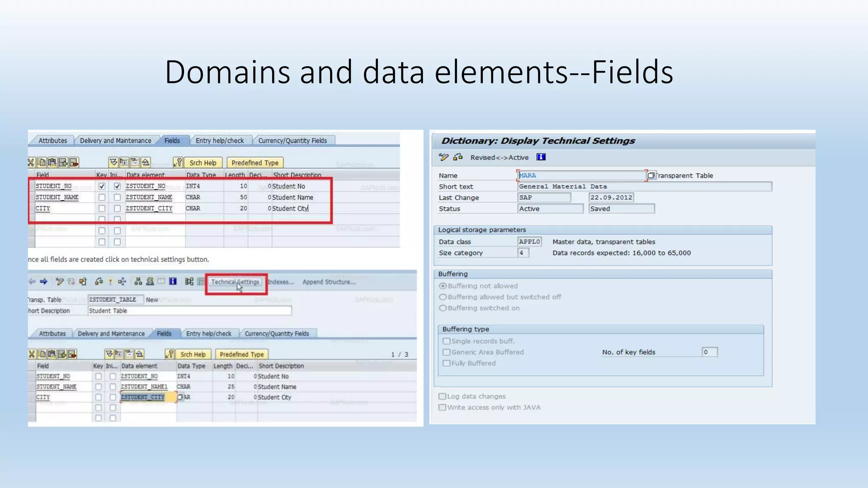Open the Entry help/check tab in the lower panel

pos(209,334)
